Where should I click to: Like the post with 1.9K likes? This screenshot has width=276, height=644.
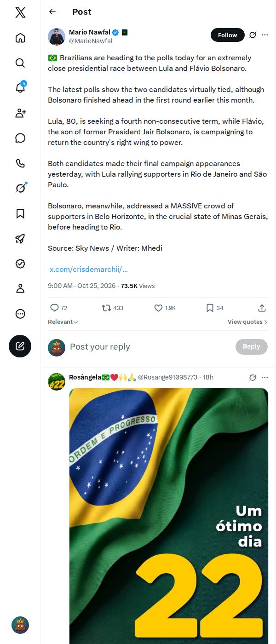point(165,308)
